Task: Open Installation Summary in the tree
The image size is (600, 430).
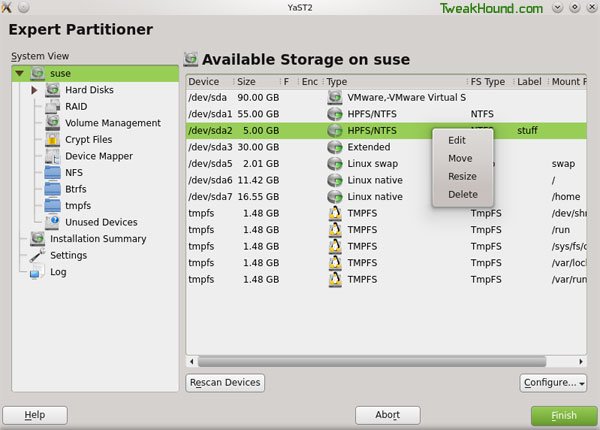Action: point(98,239)
